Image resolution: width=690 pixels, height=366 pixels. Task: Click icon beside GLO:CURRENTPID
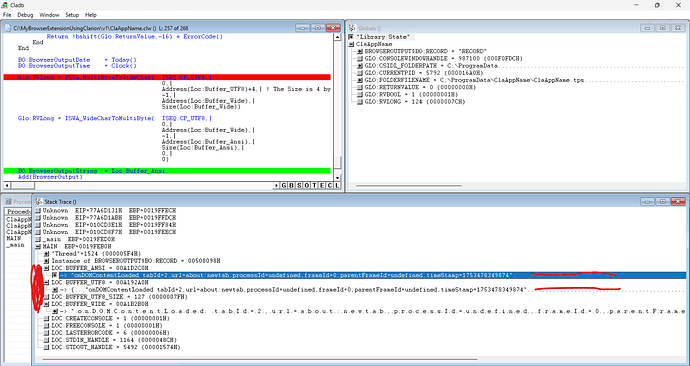[360, 73]
